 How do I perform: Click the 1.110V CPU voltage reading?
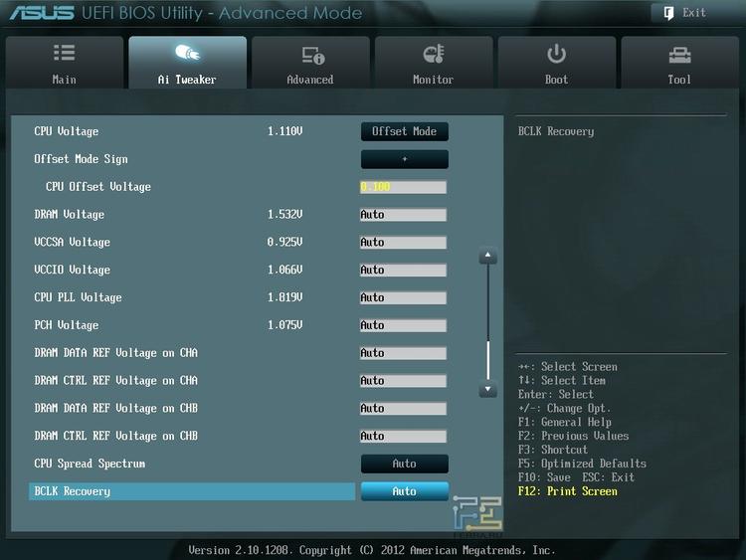(285, 131)
